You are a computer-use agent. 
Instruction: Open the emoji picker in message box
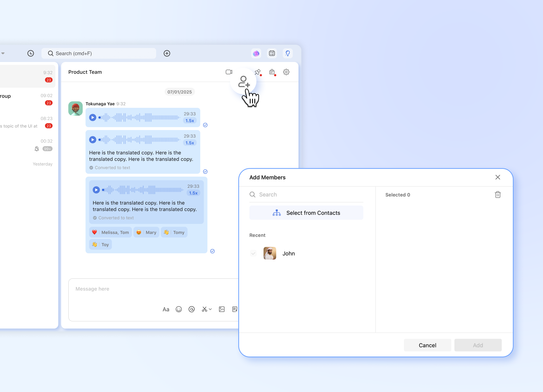[179, 309]
